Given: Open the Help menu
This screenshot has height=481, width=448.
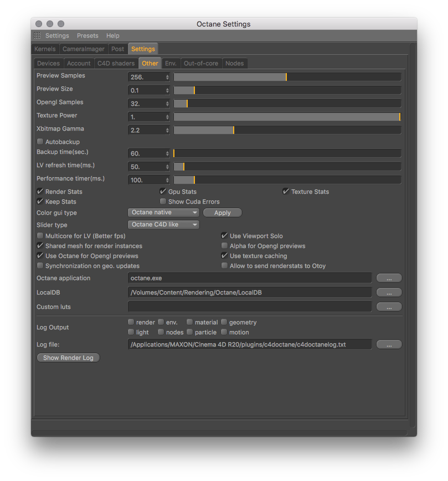Looking at the screenshot, I should coord(112,35).
